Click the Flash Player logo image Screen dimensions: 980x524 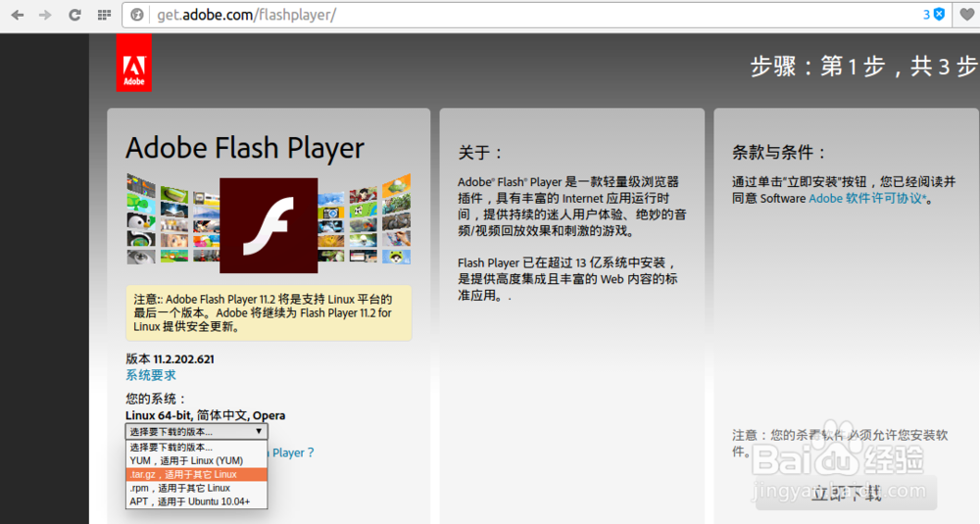(x=269, y=225)
